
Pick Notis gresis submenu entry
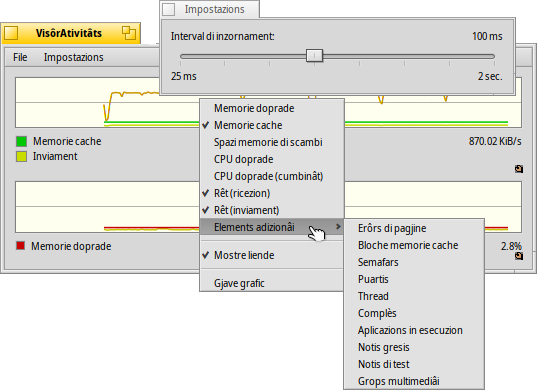tap(414, 347)
